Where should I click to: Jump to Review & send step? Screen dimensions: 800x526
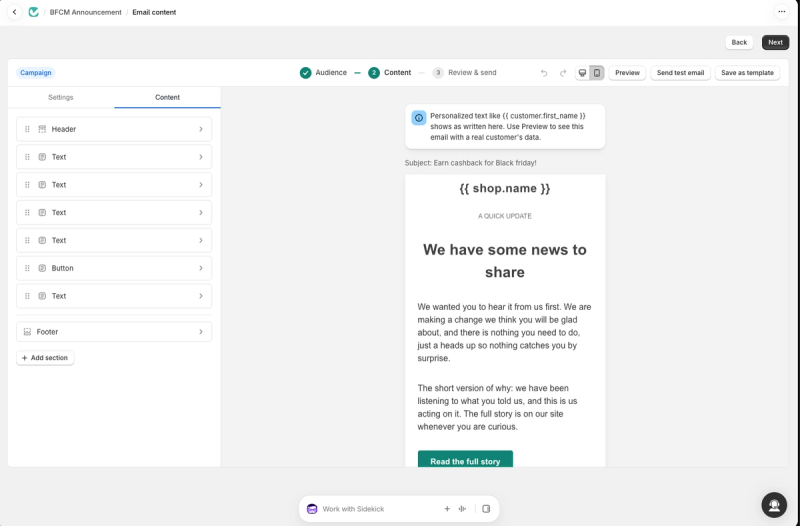[464, 73]
